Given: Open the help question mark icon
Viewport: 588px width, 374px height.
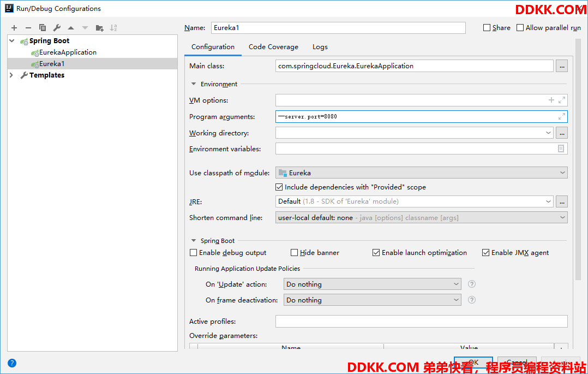Looking at the screenshot, I should [x=12, y=363].
